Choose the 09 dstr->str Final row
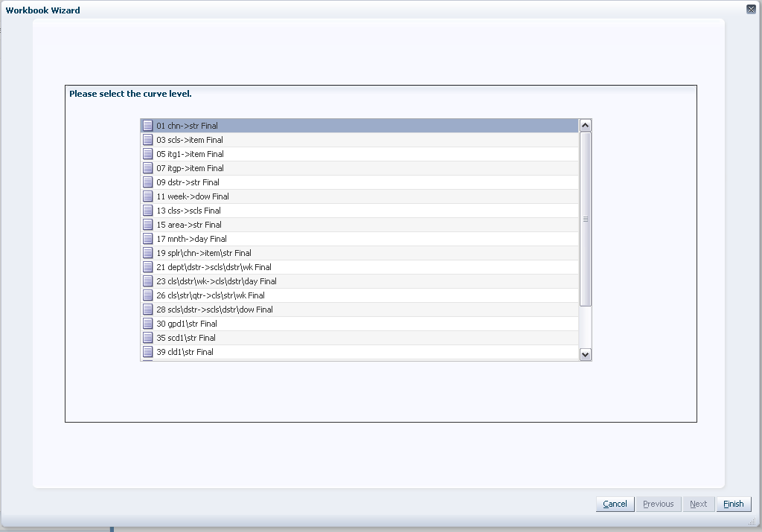 tap(359, 182)
